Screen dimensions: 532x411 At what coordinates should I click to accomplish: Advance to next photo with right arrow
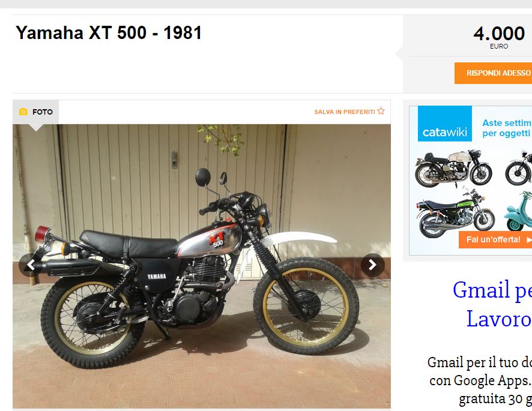pyautogui.click(x=372, y=265)
